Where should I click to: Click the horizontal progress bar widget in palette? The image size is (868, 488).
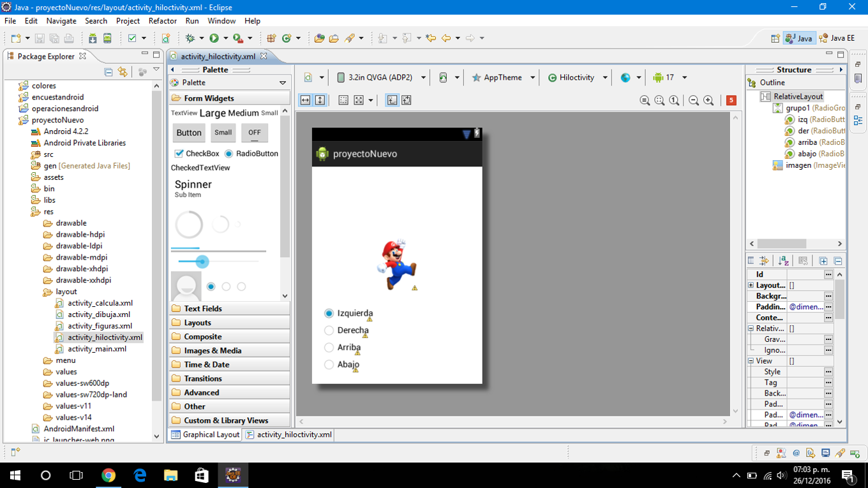click(219, 249)
